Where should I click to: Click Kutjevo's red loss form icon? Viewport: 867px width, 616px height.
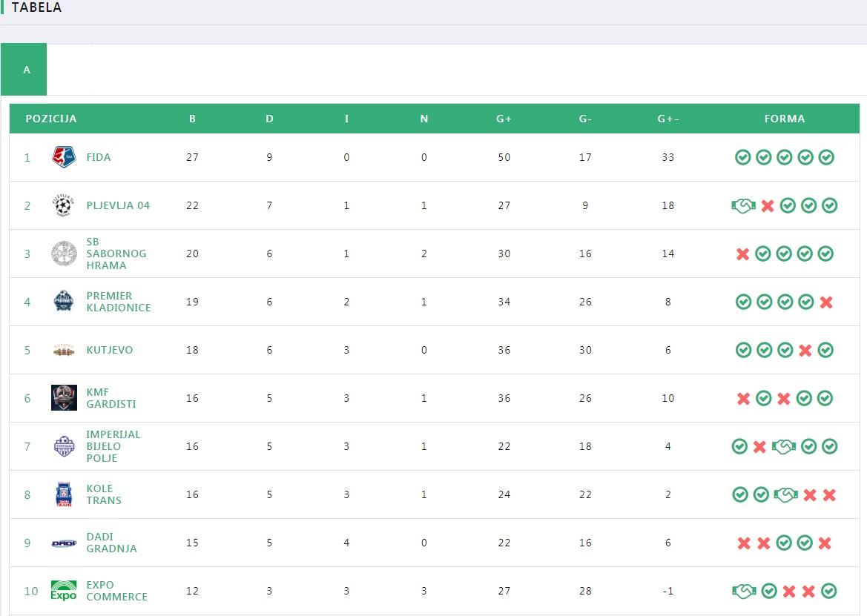pos(805,351)
